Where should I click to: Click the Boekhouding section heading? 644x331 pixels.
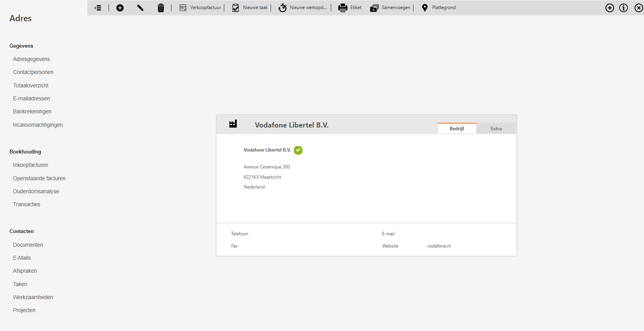[x=25, y=152]
